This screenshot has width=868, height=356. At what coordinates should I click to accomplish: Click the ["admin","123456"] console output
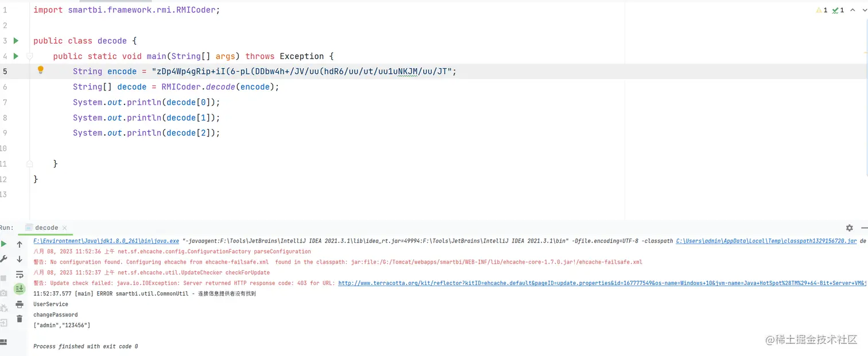coord(62,325)
